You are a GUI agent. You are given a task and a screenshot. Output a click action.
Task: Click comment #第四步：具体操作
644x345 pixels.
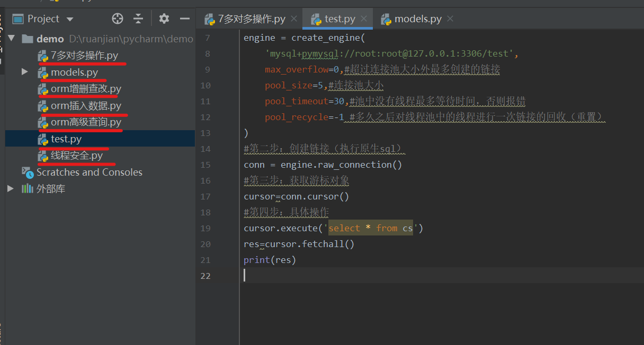287,212
